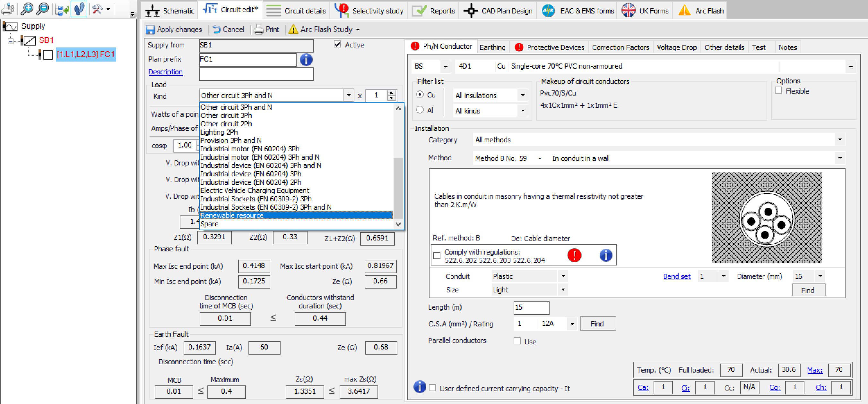Click the Bend set link

(676, 276)
